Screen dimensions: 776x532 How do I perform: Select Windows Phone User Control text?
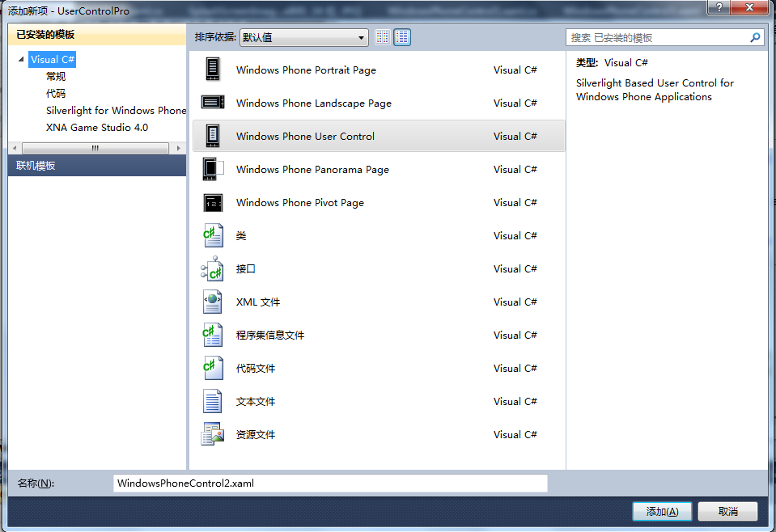tap(305, 136)
